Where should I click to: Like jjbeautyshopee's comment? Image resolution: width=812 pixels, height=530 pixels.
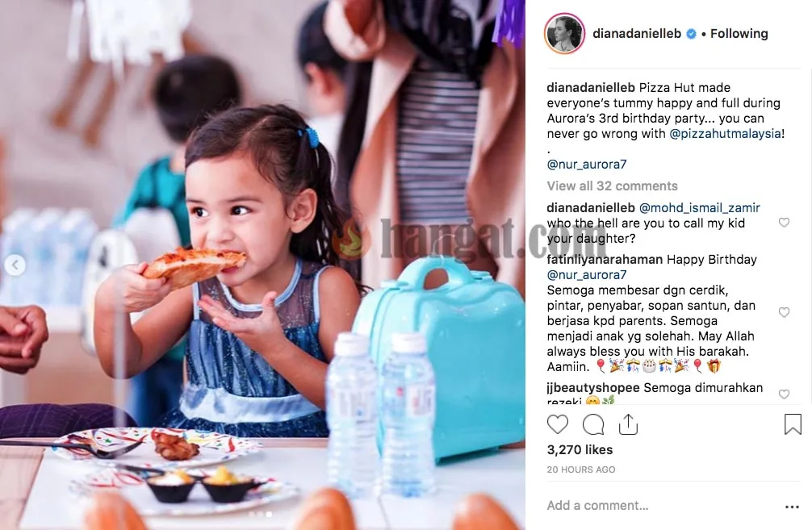784,394
